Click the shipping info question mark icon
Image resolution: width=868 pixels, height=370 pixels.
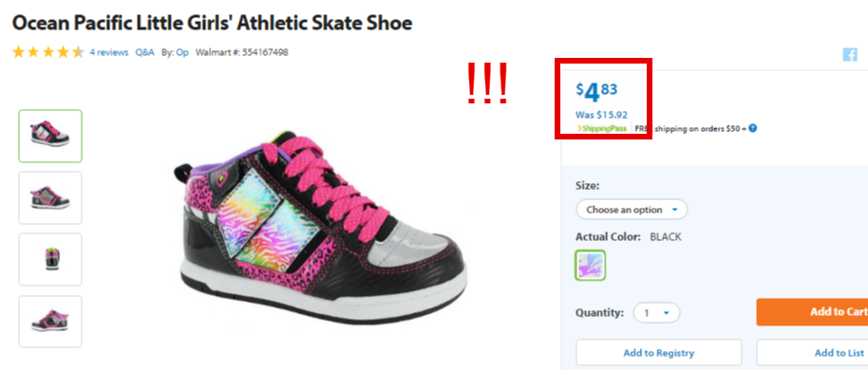(x=753, y=128)
